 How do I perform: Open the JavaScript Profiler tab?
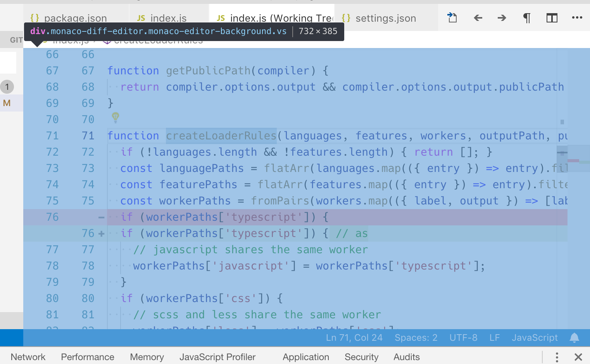(x=217, y=357)
